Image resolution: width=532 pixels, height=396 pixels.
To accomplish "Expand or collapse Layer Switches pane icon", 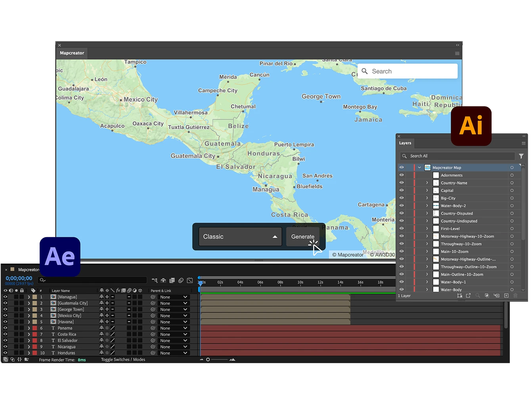I will coord(6,360).
